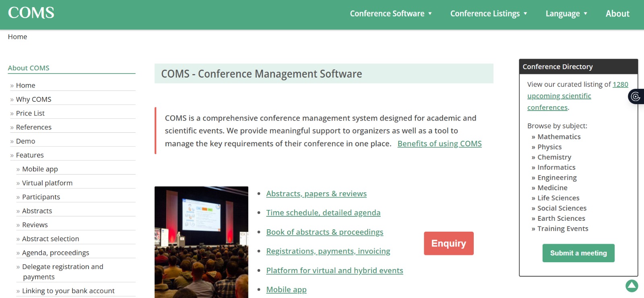
Task: Browse Mathematics conferences
Action: pos(559,137)
